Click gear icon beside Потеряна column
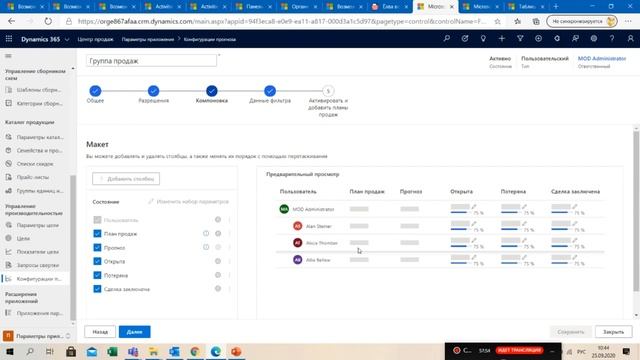The height and width of the screenshot is (360, 640). click(x=218, y=275)
